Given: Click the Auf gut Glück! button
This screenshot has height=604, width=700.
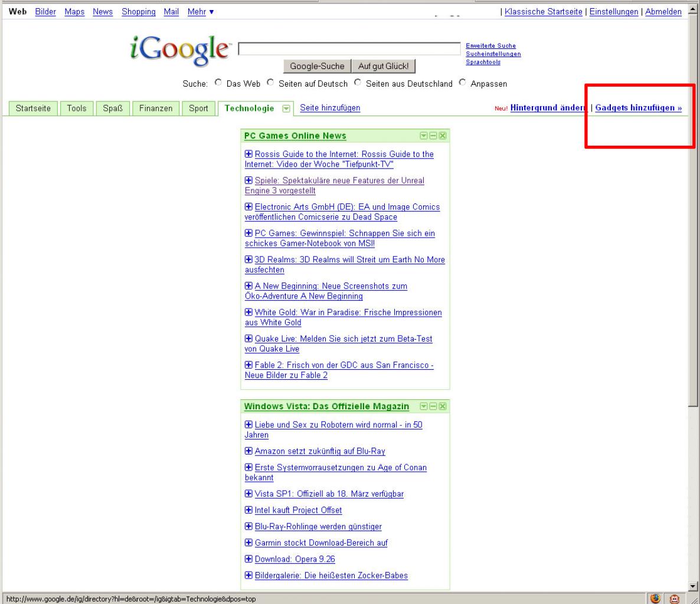Looking at the screenshot, I should 384,66.
